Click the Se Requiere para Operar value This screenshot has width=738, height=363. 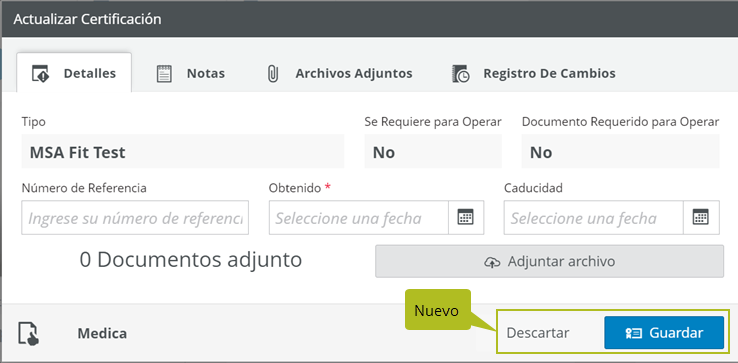click(433, 151)
